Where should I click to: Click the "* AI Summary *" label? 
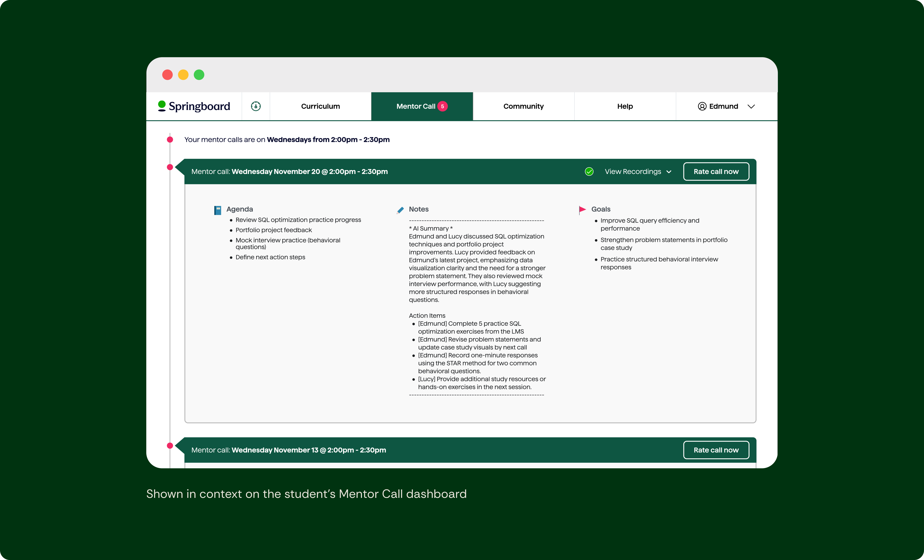click(431, 229)
